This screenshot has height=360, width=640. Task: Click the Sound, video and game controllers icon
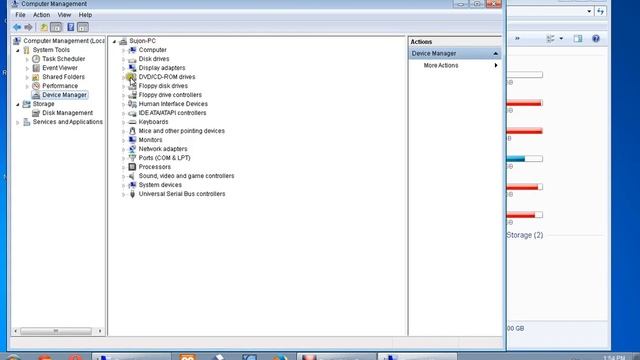point(132,176)
